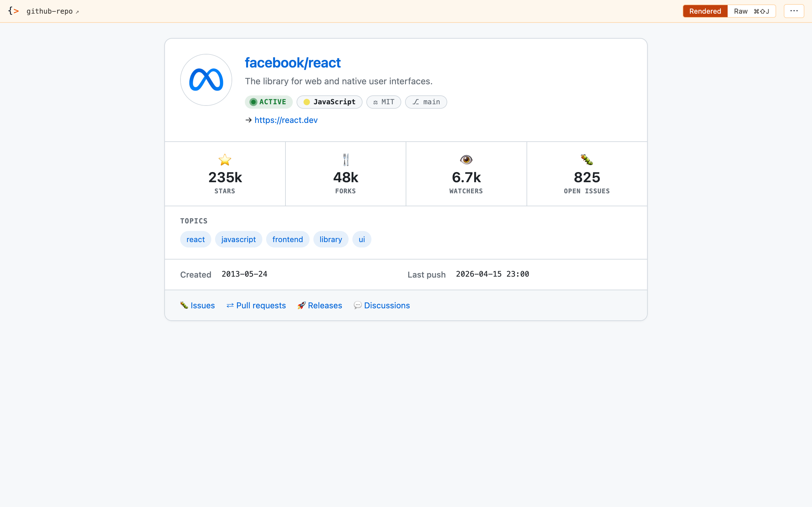
Task: Open the main branch selector
Action: [x=425, y=102]
